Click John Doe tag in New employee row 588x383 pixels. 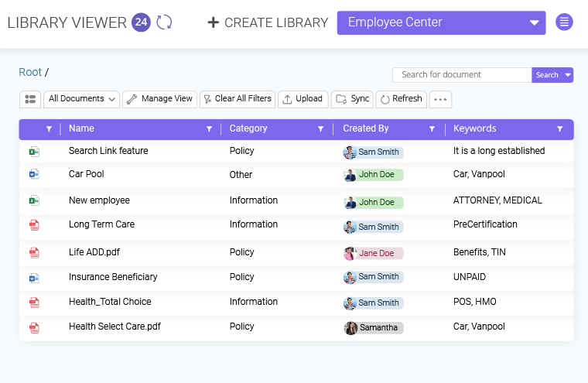[x=374, y=203]
